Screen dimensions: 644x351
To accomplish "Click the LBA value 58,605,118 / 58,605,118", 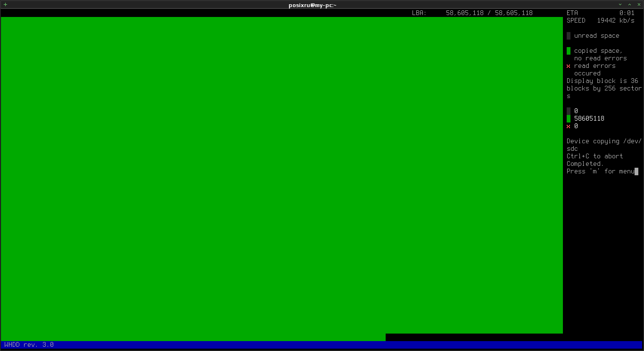I will point(489,13).
